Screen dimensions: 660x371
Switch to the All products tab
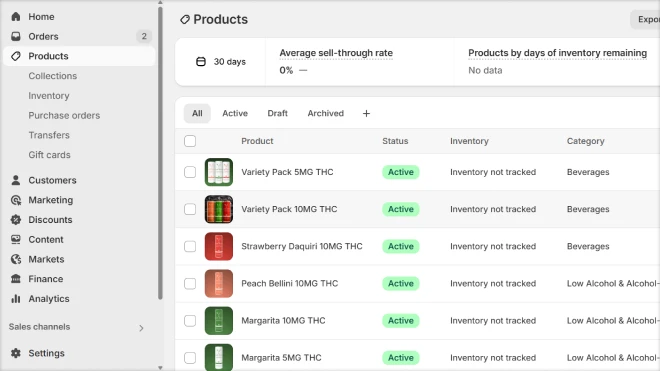197,113
